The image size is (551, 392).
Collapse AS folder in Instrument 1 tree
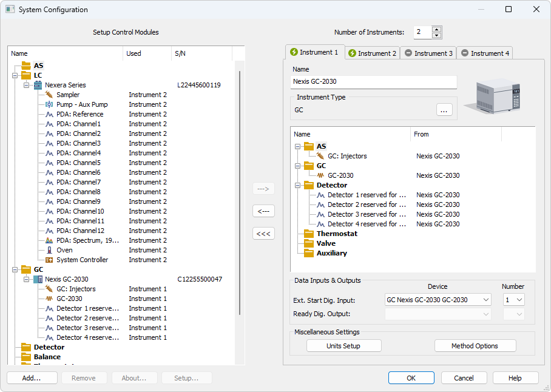(x=297, y=146)
